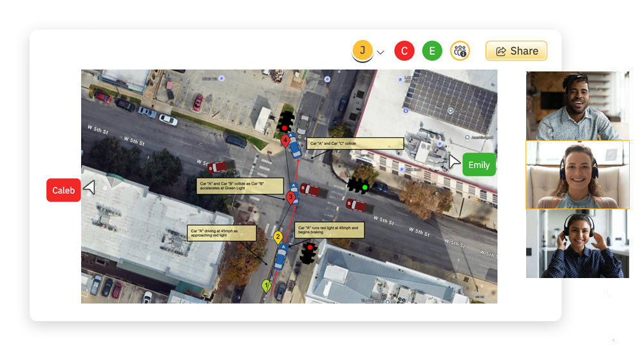Click the yellow J user avatar
The image size is (644, 354).
363,51
